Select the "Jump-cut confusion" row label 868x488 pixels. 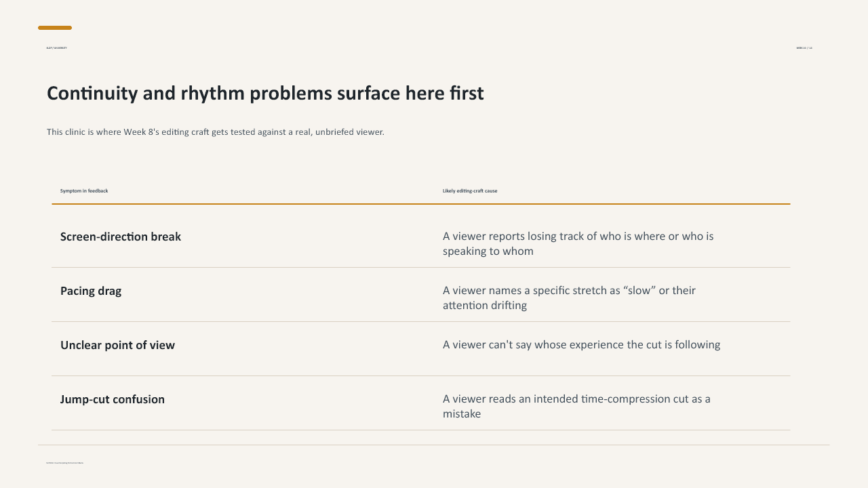point(113,399)
